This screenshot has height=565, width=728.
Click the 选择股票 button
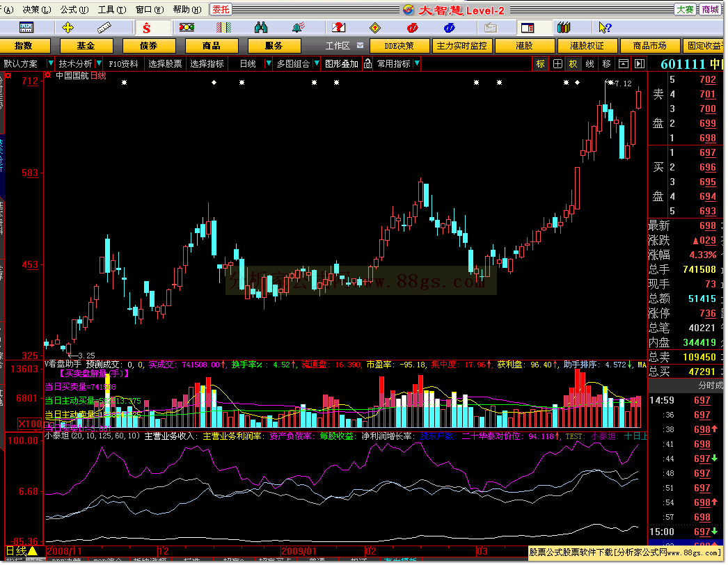point(165,63)
